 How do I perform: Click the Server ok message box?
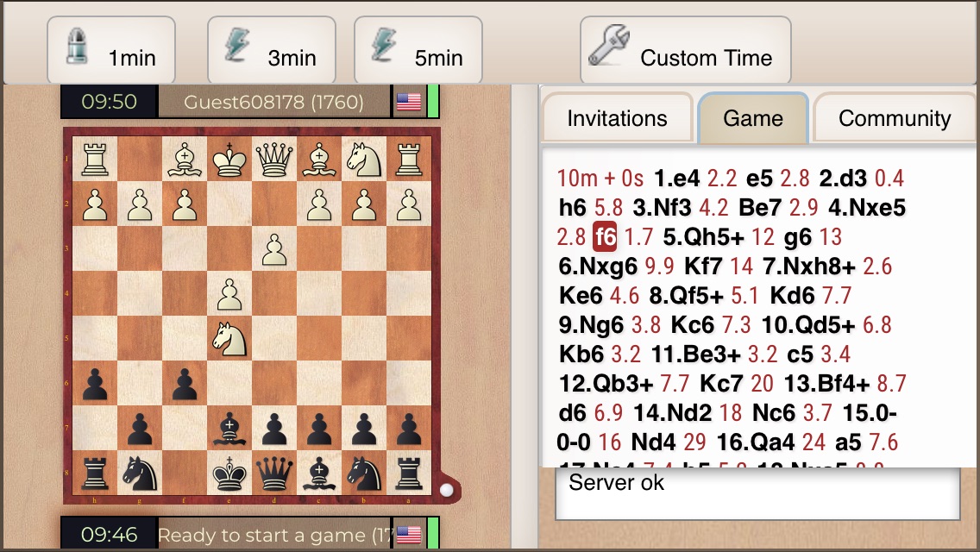757,494
